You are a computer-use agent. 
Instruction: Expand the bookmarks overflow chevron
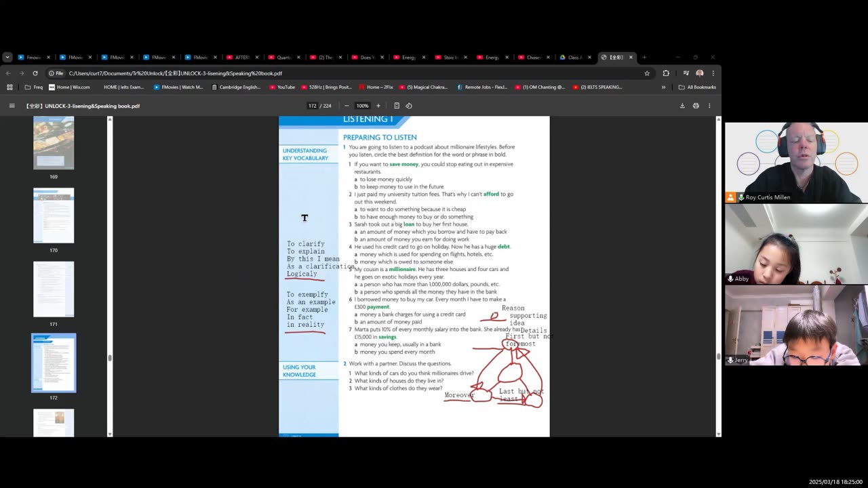coord(663,87)
